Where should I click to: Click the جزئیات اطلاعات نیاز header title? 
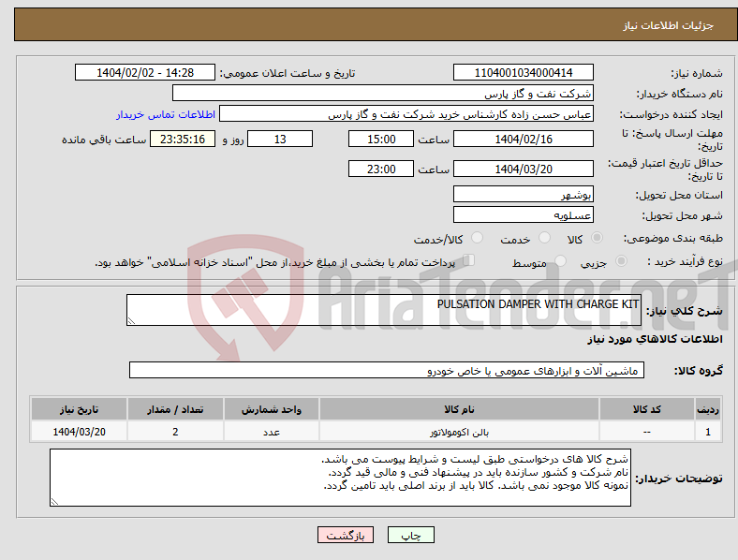click(669, 25)
